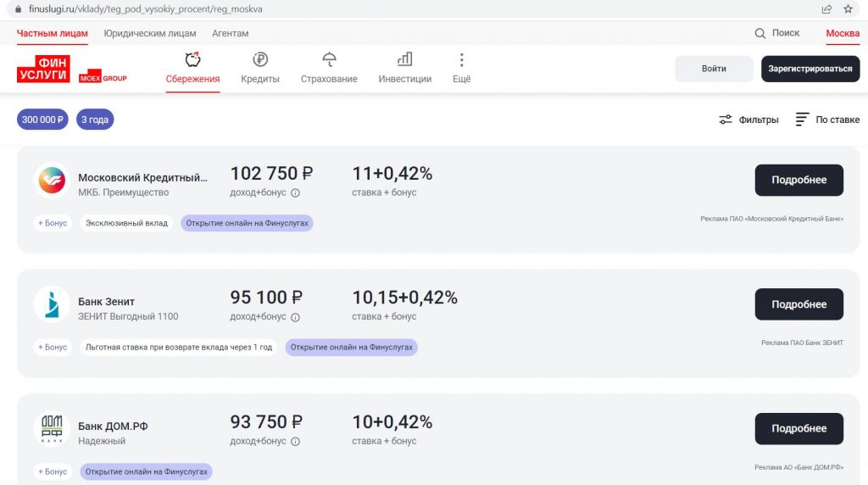Change city via Москва link
The height and width of the screenshot is (485, 868).
[843, 33]
